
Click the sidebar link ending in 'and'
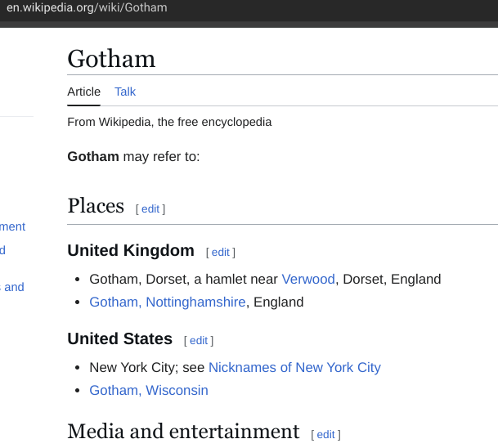[x=12, y=287]
